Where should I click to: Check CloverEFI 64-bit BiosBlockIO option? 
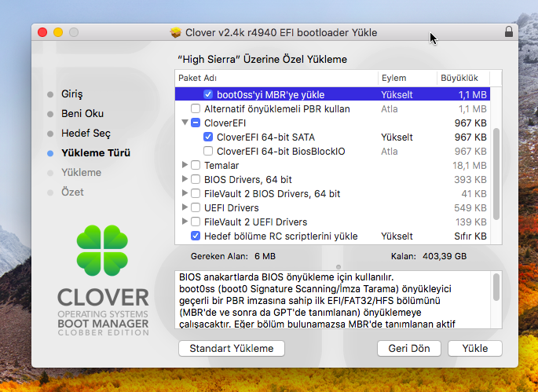point(208,151)
